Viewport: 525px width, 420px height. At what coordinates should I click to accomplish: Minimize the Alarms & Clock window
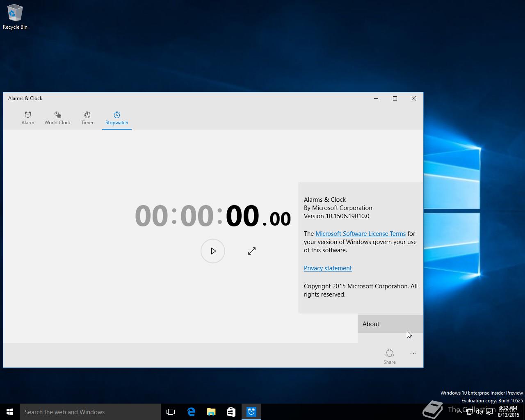click(376, 98)
